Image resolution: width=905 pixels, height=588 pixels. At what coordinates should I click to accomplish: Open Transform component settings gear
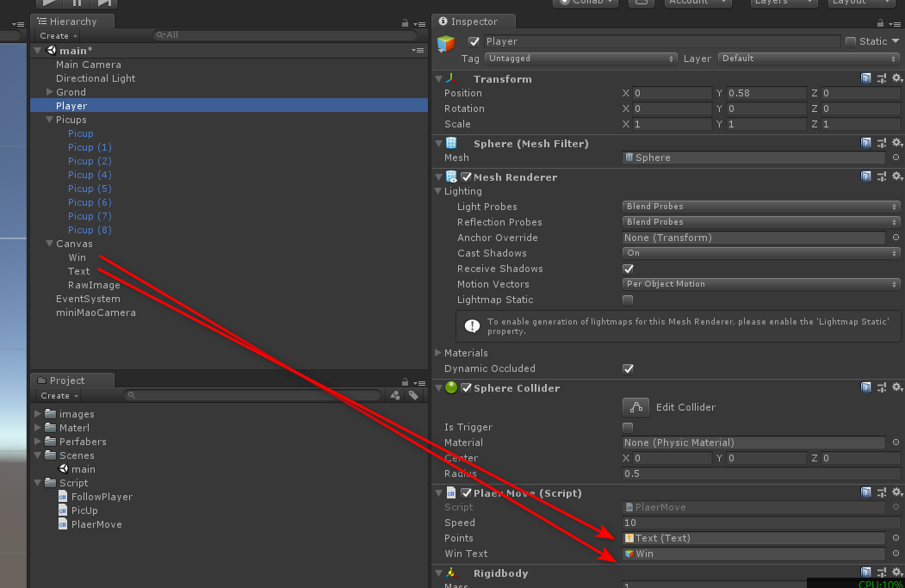(x=897, y=78)
